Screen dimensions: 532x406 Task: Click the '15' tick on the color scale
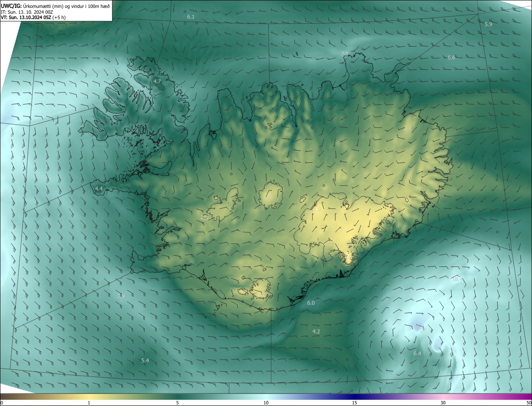(355, 403)
